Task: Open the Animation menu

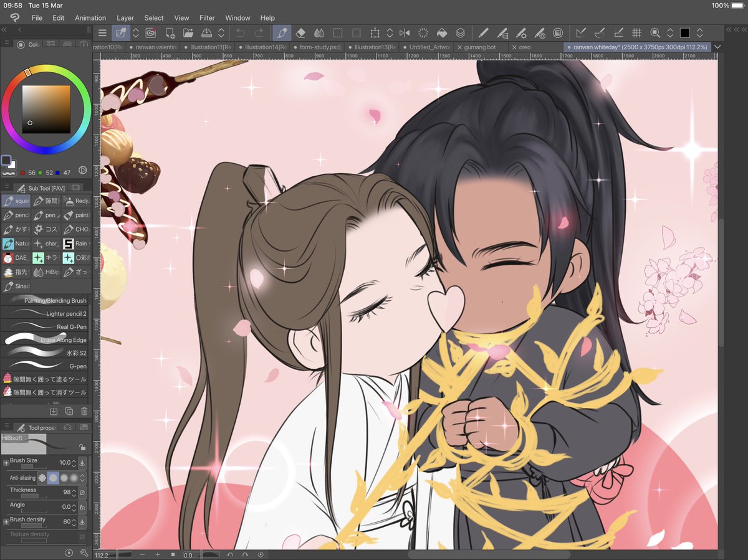Action: (90, 18)
